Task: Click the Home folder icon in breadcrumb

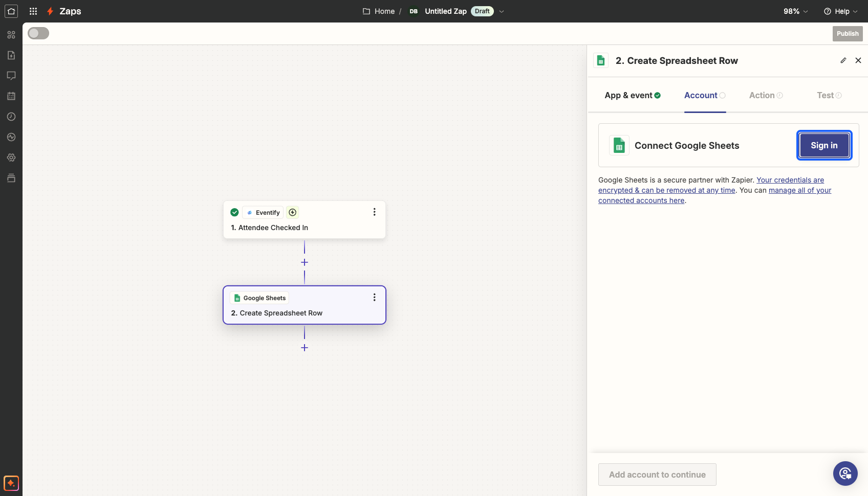Action: (366, 11)
